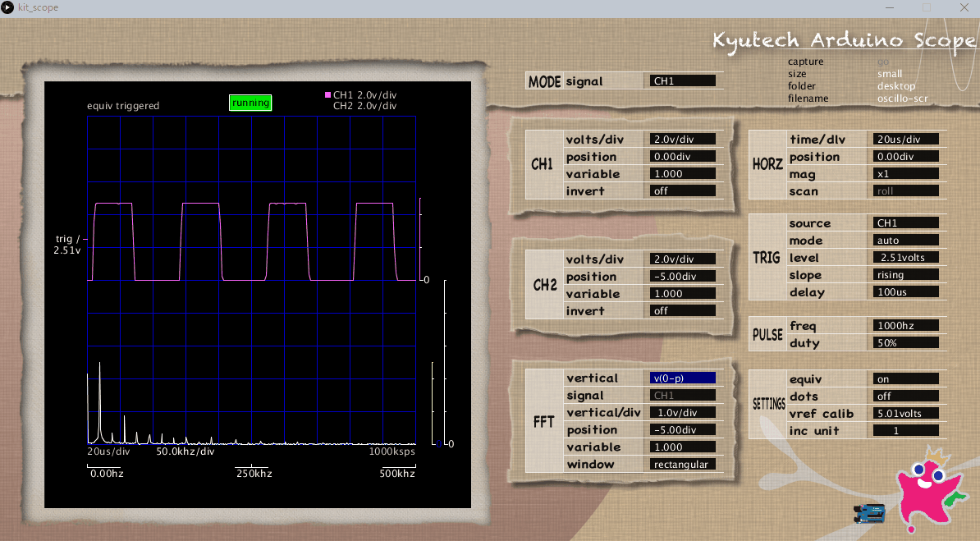Change CH1 volts/div value 2.0v/div

[683, 139]
